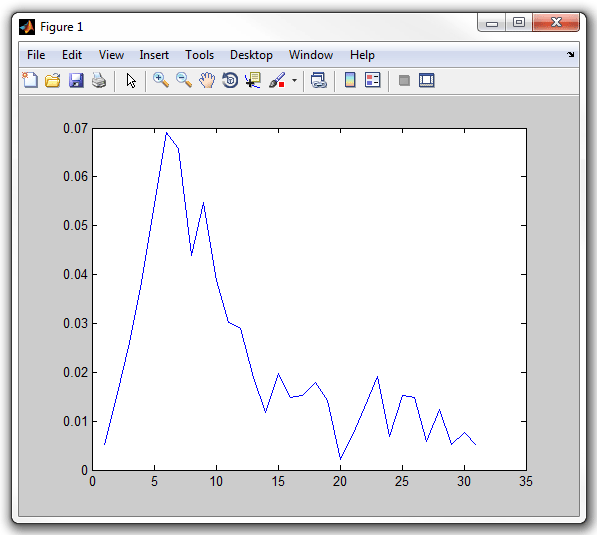Image resolution: width=597 pixels, height=535 pixels.
Task: Enable the Rotate 3D tool
Action: click(x=230, y=80)
